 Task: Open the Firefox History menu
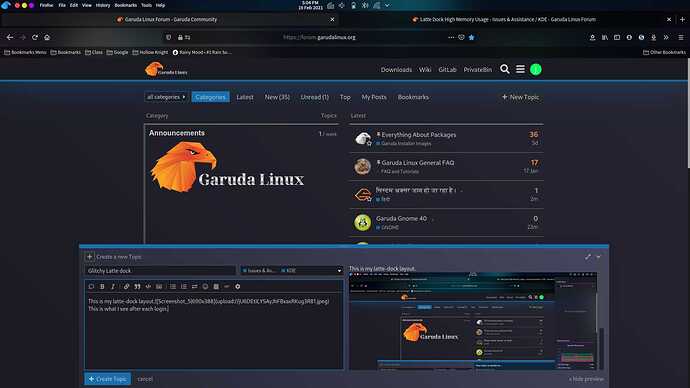[103, 5]
